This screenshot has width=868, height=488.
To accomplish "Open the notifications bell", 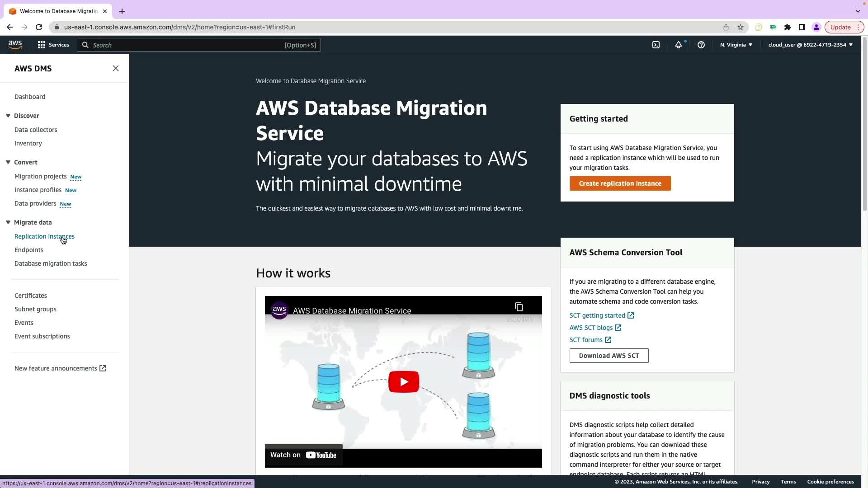I will pos(679,45).
